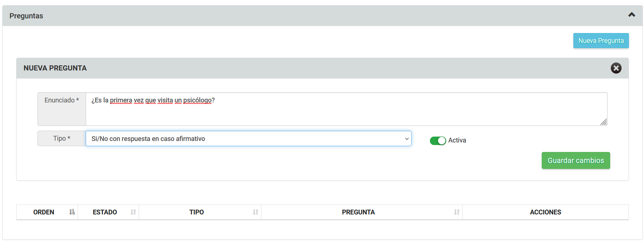Screen dimensions: 644x246
Task: Click the ESTADO column sort icon
Action: [133, 212]
